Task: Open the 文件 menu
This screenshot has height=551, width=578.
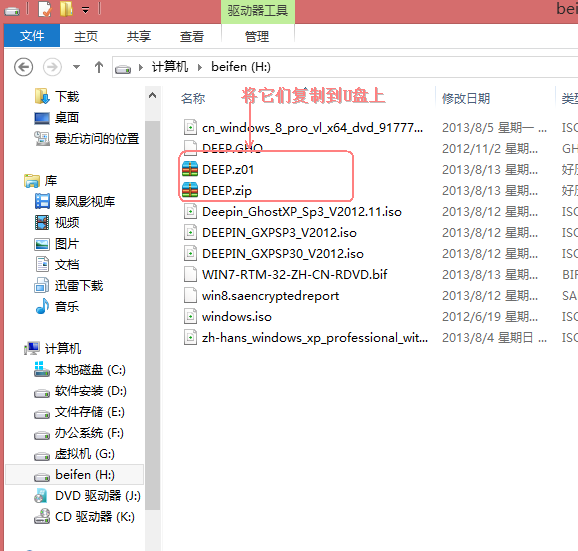Action: click(x=32, y=36)
